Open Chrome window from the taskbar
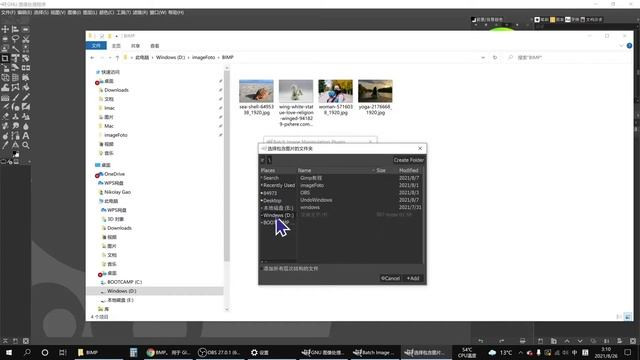The height and width of the screenshot is (360, 640). [168, 352]
